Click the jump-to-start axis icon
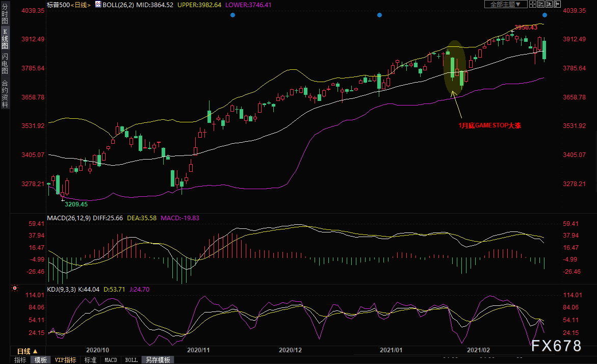The height and width of the screenshot is (364, 597). (x=540, y=4)
